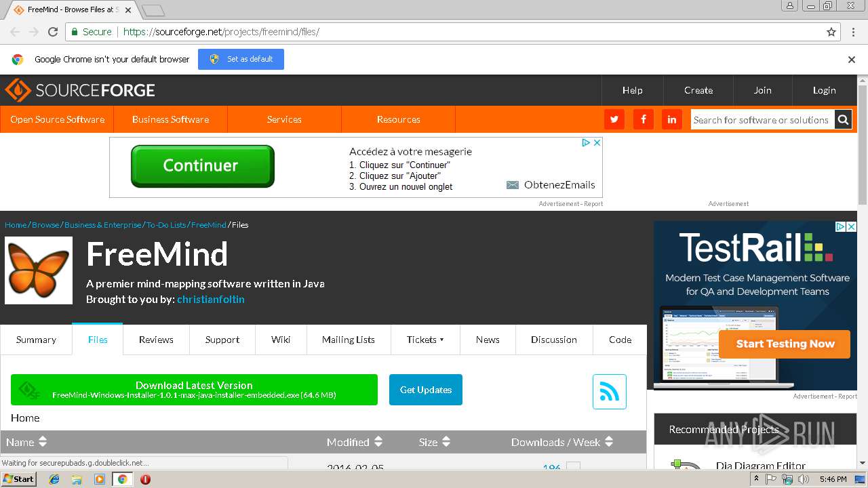Go back in browser history
The image size is (868, 488).
pos(15,32)
